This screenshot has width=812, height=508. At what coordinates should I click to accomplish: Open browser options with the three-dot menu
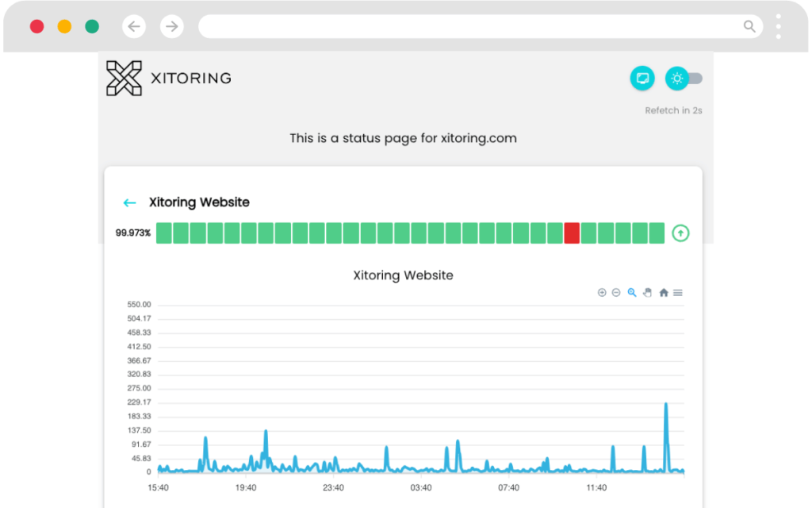[x=778, y=25]
